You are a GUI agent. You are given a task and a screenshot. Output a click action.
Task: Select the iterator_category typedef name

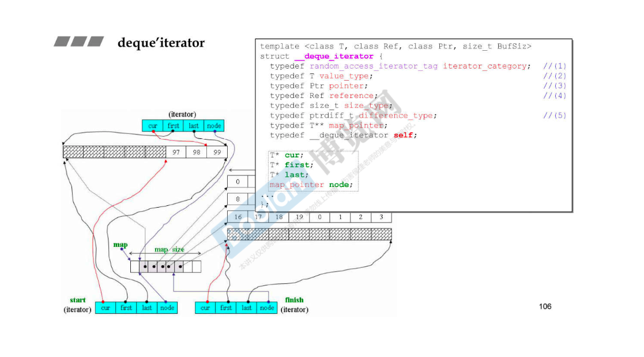(485, 66)
